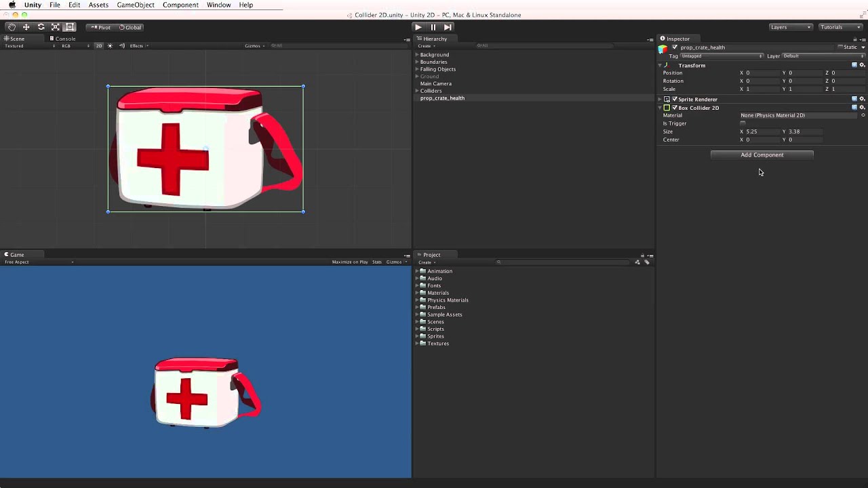Open Sprite Renderer gear menu
868x488 pixels.
(863, 99)
